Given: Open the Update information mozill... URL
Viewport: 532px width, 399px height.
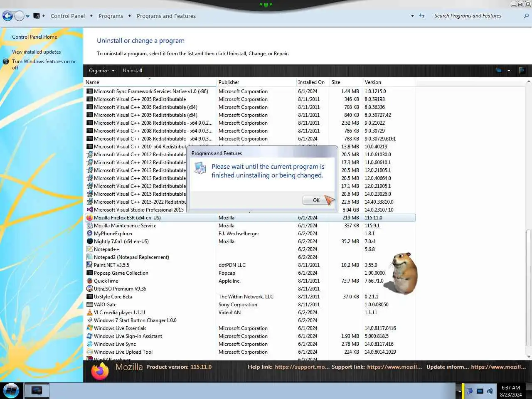Looking at the screenshot, I should (x=498, y=367).
